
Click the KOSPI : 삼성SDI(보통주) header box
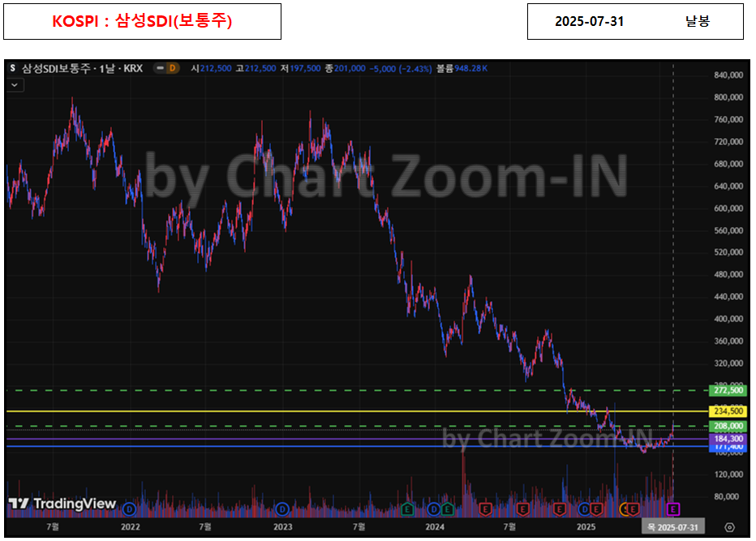[142, 21]
